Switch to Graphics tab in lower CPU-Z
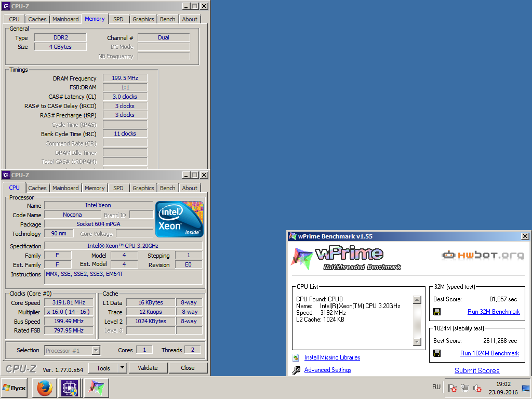This screenshot has height=399, width=532. point(143,188)
